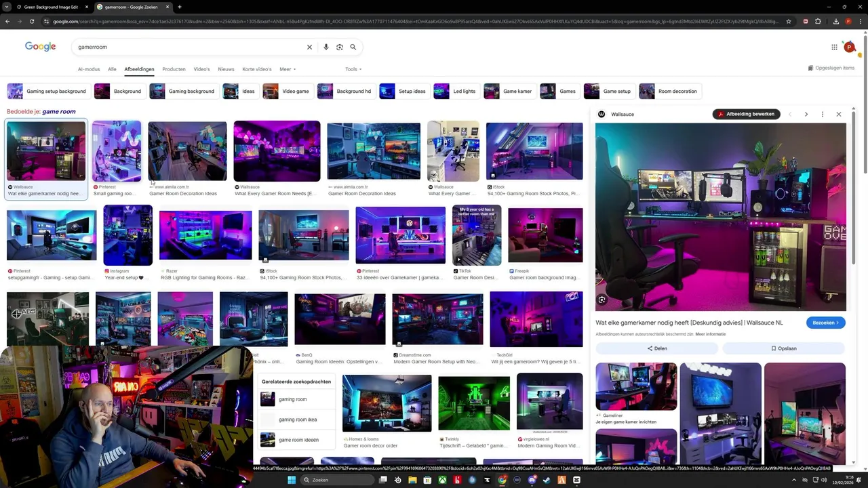Open Microsoft Store on the taskbar
This screenshot has width=868, height=488.
tap(427, 480)
